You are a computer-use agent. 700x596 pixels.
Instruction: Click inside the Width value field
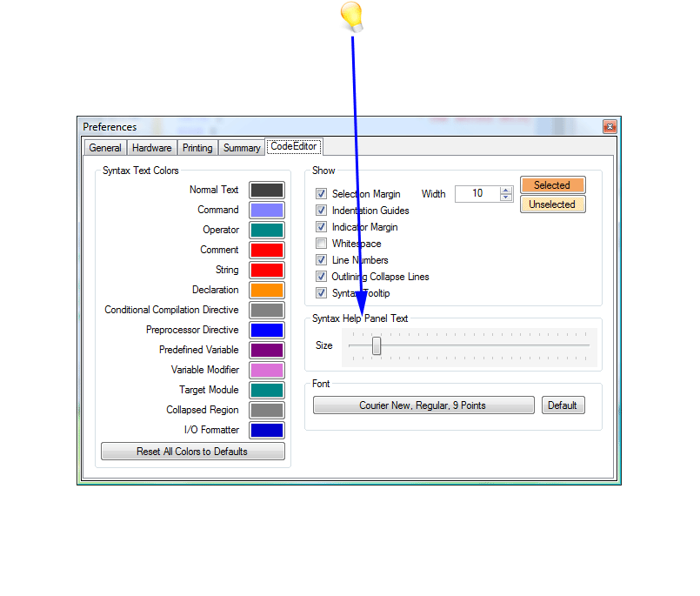[478, 193]
